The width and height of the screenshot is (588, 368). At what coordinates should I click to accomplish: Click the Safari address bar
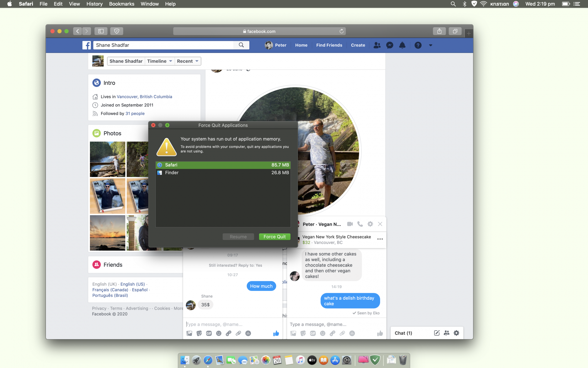(259, 31)
